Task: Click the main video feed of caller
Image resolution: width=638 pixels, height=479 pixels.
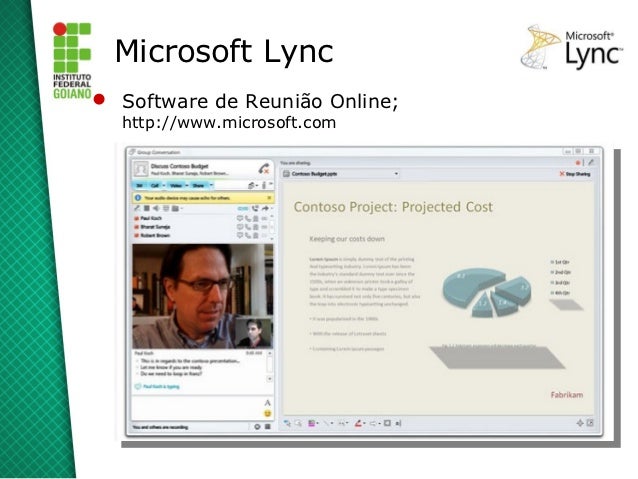Action: coord(203,296)
